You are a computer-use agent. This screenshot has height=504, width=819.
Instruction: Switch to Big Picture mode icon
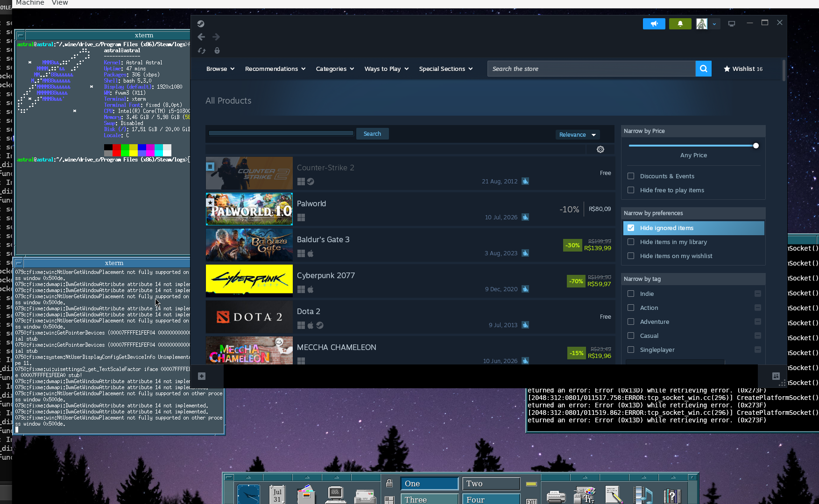click(x=732, y=23)
